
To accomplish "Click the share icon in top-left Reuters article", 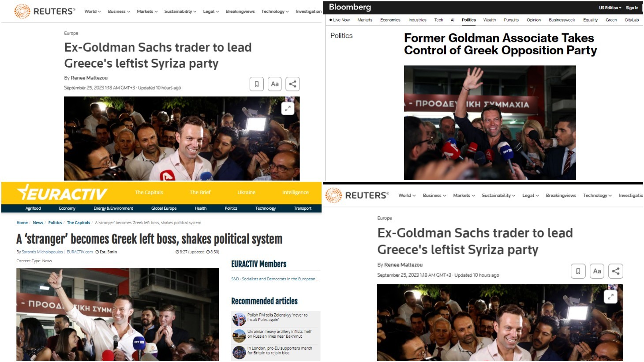I will pos(292,84).
